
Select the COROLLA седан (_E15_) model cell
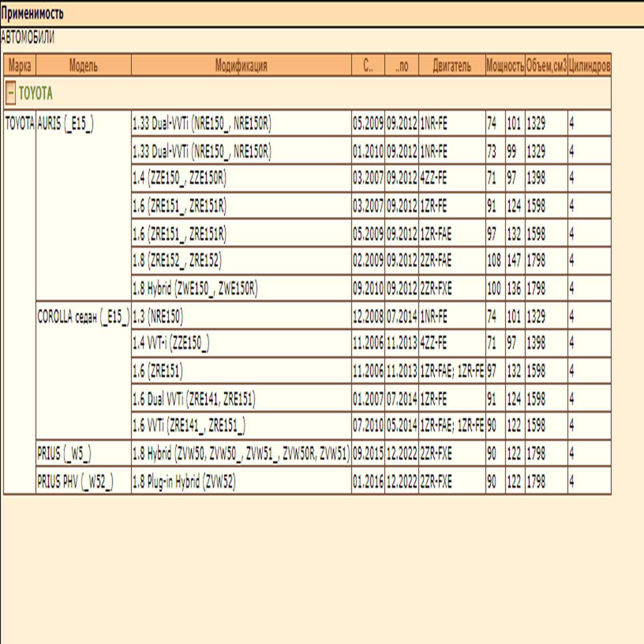click(83, 317)
